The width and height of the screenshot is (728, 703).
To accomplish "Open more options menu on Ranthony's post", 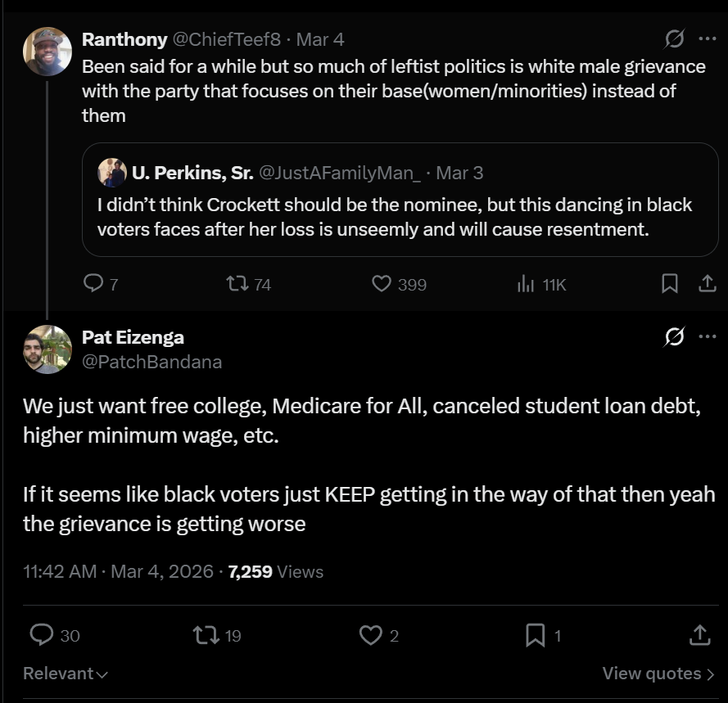I will [x=707, y=38].
